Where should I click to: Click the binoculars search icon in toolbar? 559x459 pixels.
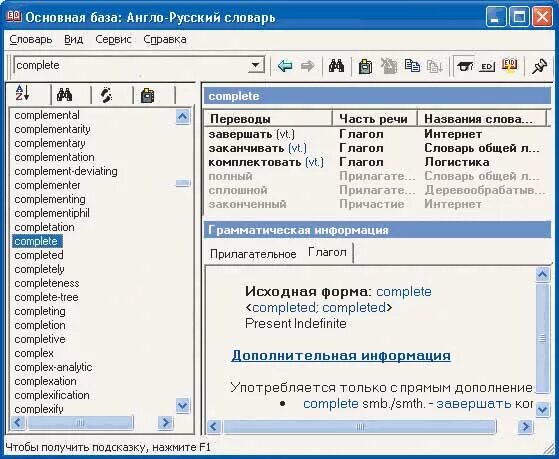coord(336,66)
